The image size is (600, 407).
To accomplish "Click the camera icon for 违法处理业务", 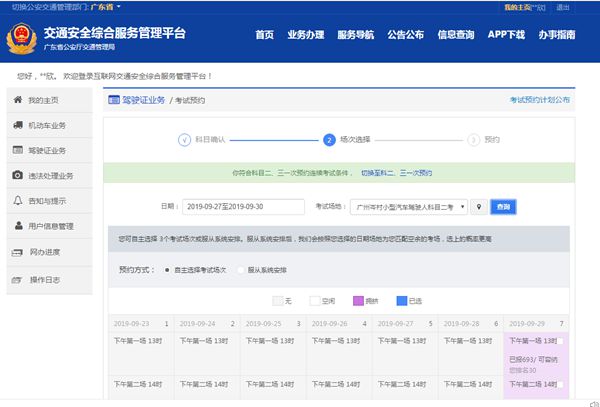I will pos(18,175).
